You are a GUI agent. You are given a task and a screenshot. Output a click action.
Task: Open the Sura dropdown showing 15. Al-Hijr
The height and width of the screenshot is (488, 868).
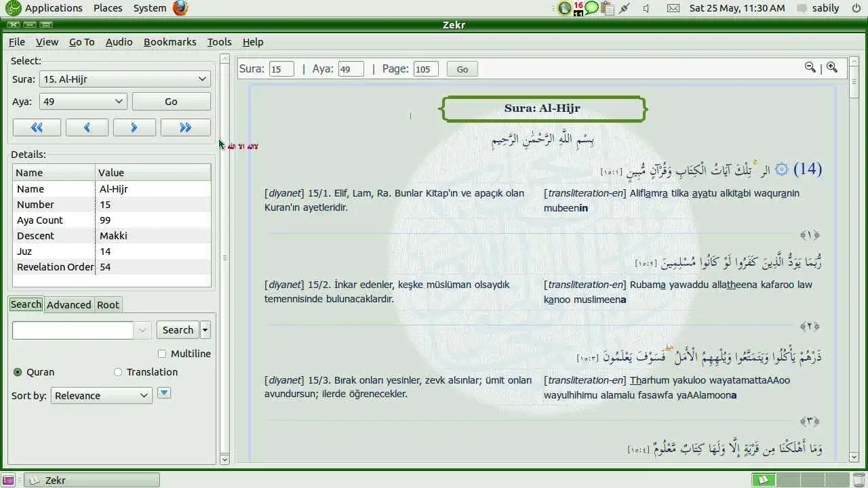[125, 79]
